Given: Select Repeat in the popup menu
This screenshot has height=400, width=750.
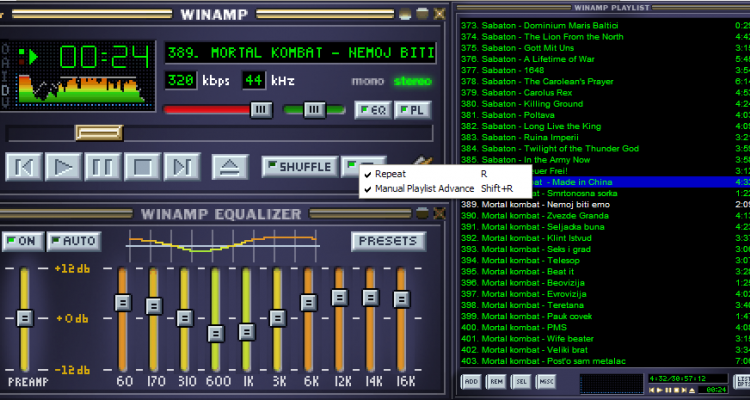Looking at the screenshot, I should (x=445, y=174).
